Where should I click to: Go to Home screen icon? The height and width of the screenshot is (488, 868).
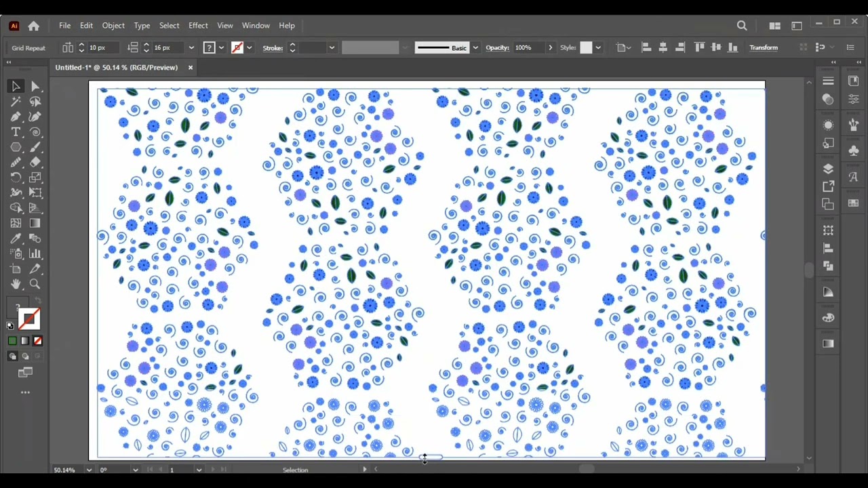pyautogui.click(x=33, y=26)
